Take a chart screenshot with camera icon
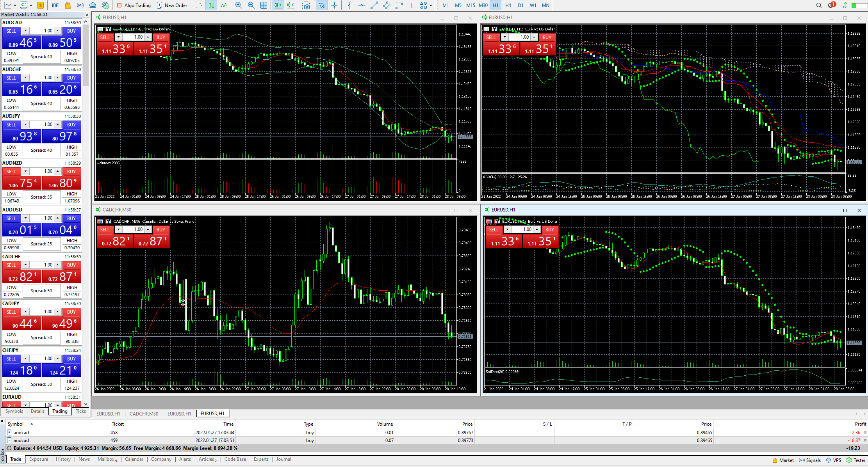Viewport: 868px width, 467px height. (307, 5)
